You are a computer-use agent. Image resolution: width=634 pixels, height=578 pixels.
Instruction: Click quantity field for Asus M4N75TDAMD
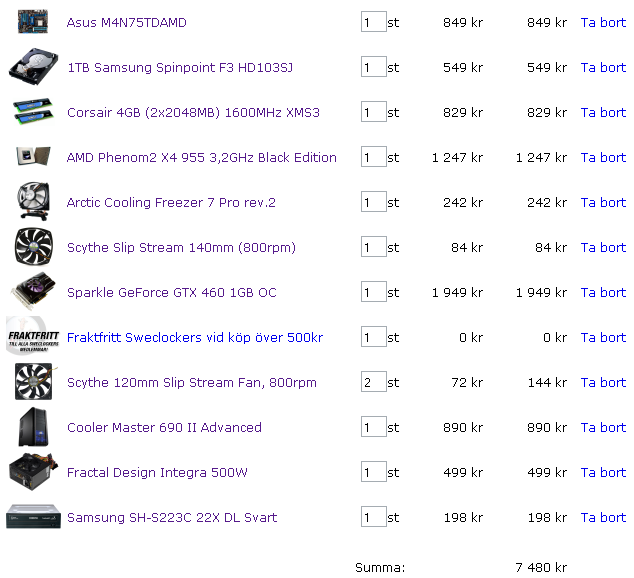click(x=374, y=22)
